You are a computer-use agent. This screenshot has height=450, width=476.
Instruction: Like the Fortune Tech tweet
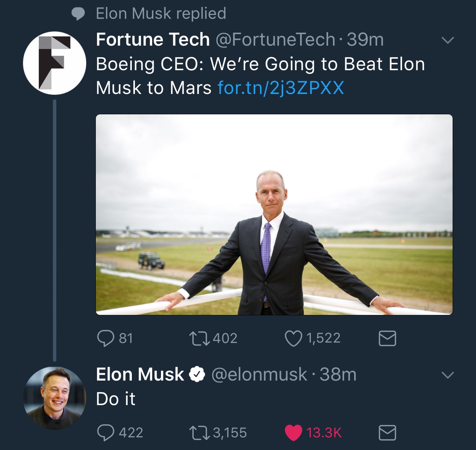coord(293,338)
